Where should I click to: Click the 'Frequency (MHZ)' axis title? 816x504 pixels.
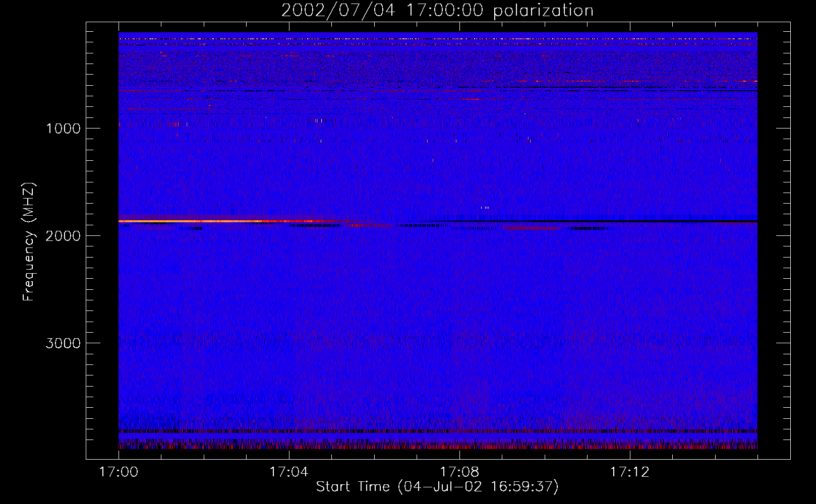tap(29, 242)
